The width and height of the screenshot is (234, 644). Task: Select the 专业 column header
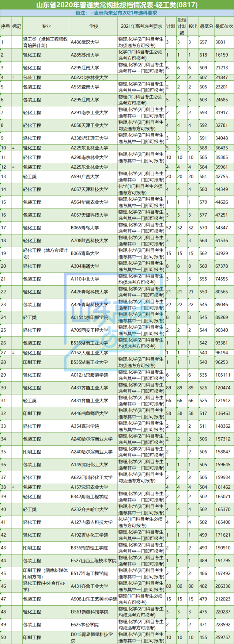46,26
